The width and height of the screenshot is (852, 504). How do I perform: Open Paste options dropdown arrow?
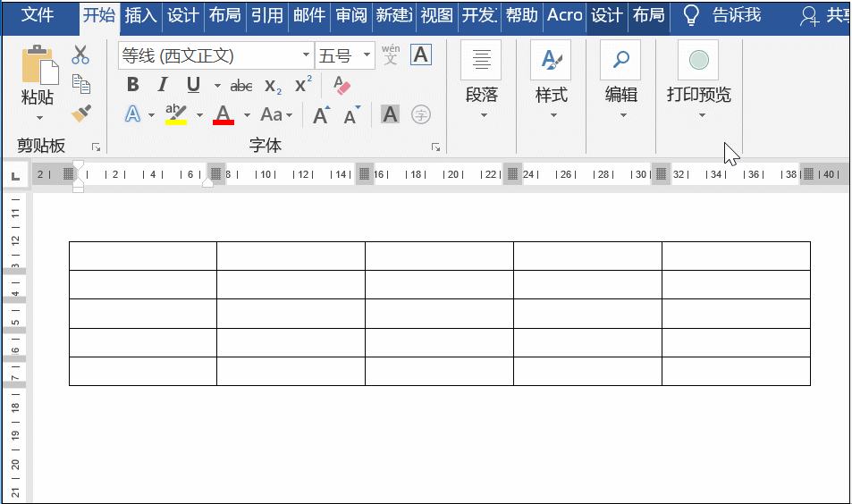(39, 118)
